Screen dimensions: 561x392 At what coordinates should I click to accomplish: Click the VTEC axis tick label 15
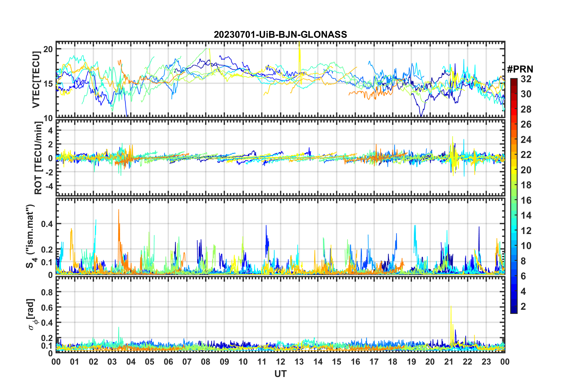[x=48, y=83]
